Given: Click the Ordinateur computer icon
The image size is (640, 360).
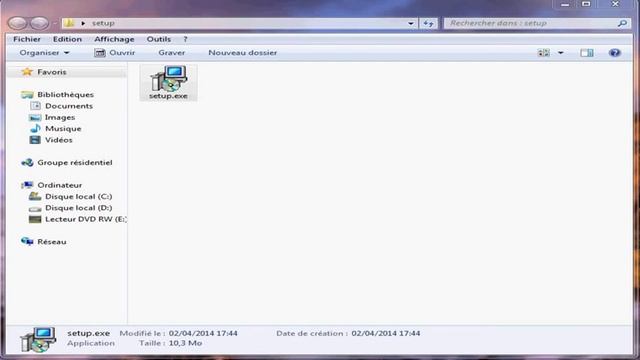Looking at the screenshot, I should [x=27, y=185].
